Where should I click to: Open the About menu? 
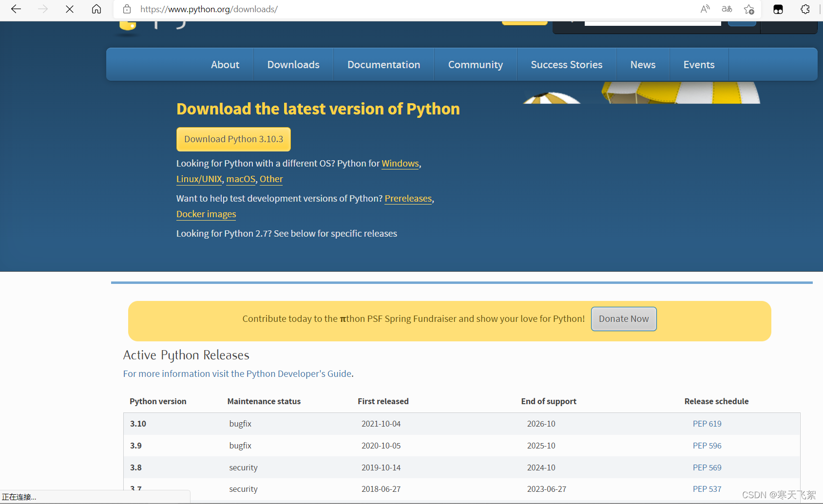click(225, 65)
